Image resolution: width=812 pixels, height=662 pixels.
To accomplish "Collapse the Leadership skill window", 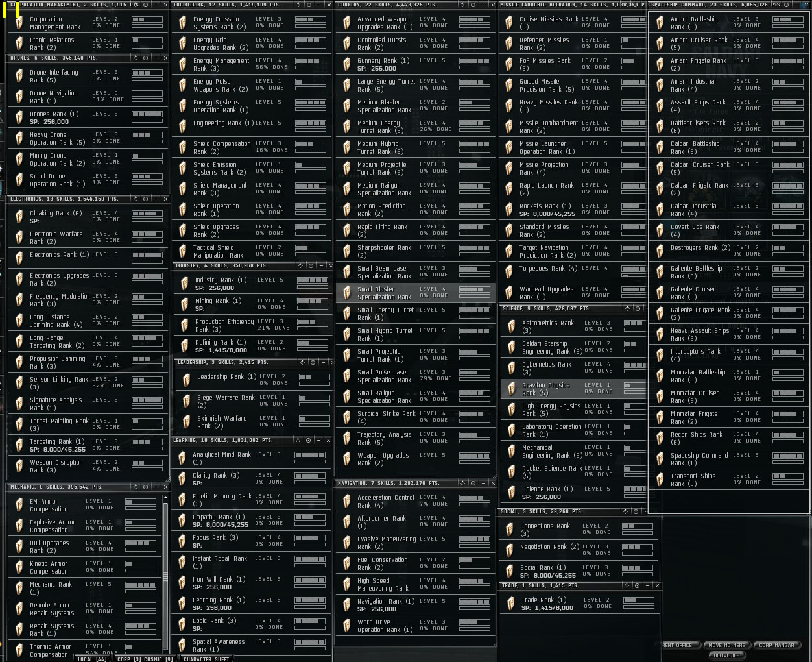I will coord(322,362).
